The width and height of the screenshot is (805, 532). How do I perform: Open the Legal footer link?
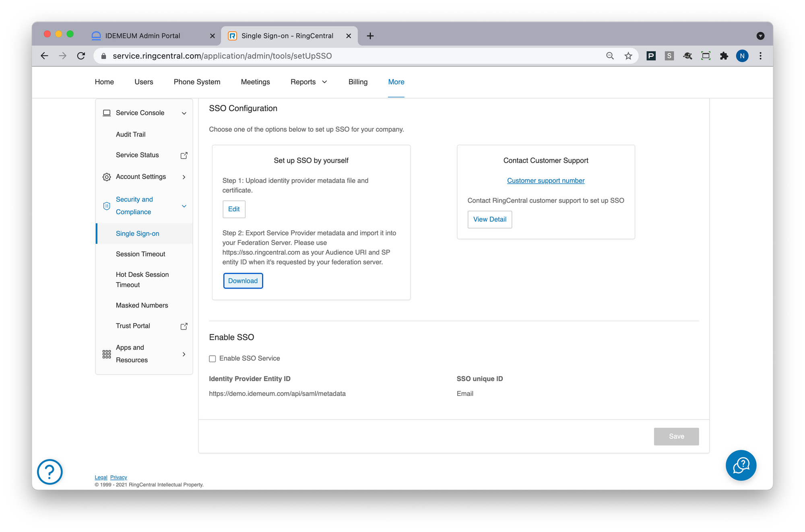(x=101, y=477)
